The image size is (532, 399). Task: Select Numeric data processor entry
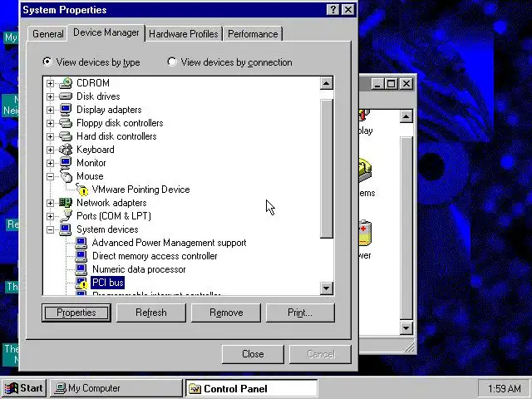(139, 269)
